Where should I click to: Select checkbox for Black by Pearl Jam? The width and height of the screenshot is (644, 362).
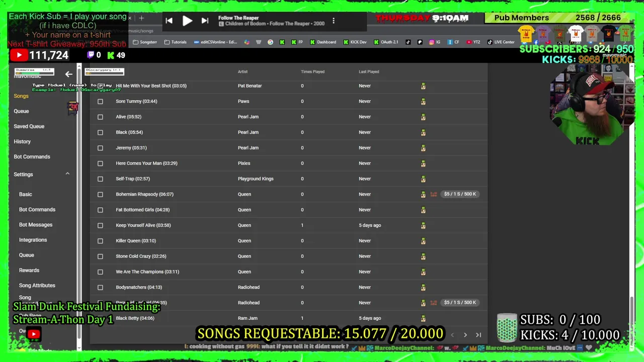click(x=100, y=133)
